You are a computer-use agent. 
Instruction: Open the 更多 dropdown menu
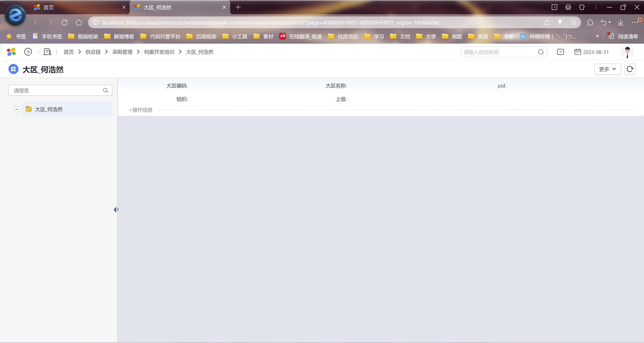pos(607,69)
